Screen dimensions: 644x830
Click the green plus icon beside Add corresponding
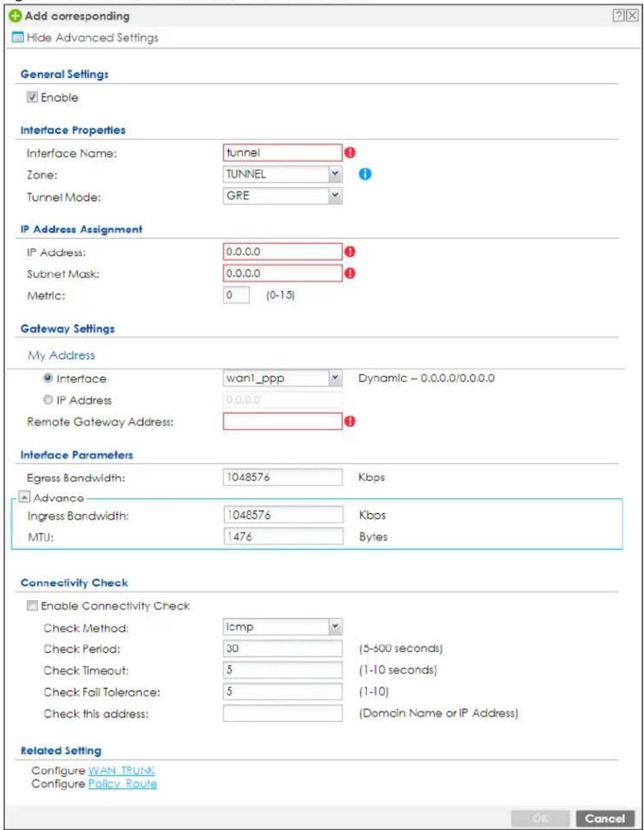click(14, 16)
